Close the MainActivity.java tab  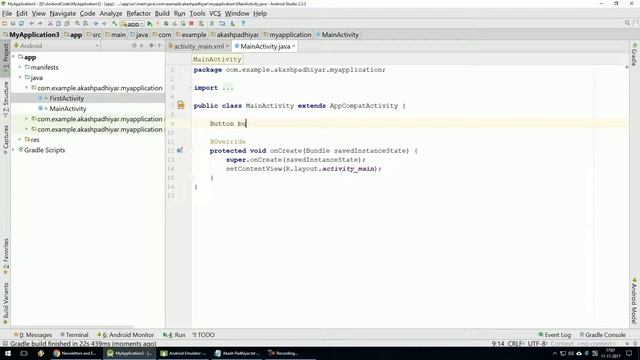point(293,46)
